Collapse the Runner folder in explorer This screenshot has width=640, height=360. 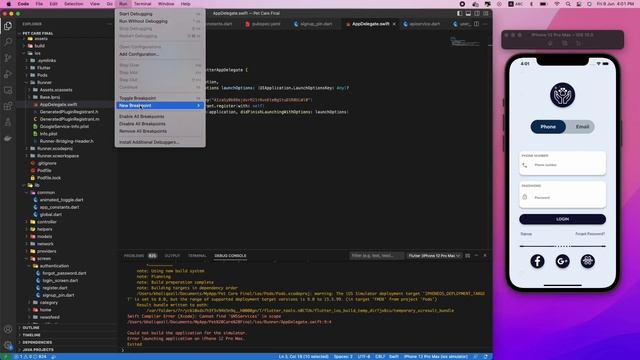coord(44,82)
